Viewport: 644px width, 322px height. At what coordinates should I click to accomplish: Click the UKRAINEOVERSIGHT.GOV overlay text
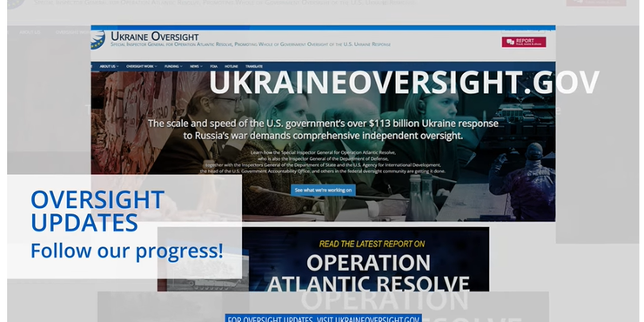coord(404,83)
